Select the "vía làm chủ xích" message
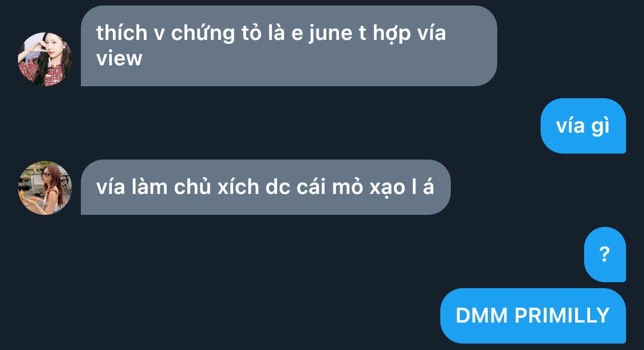Viewport: 644px width, 350px height. [x=266, y=187]
